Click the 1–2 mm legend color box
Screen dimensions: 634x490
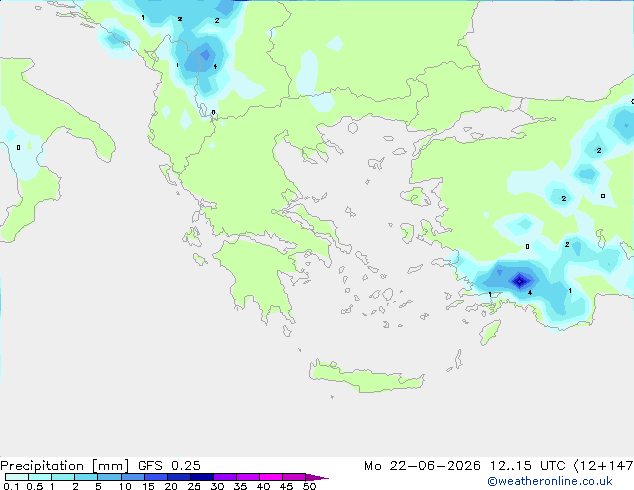click(x=63, y=477)
